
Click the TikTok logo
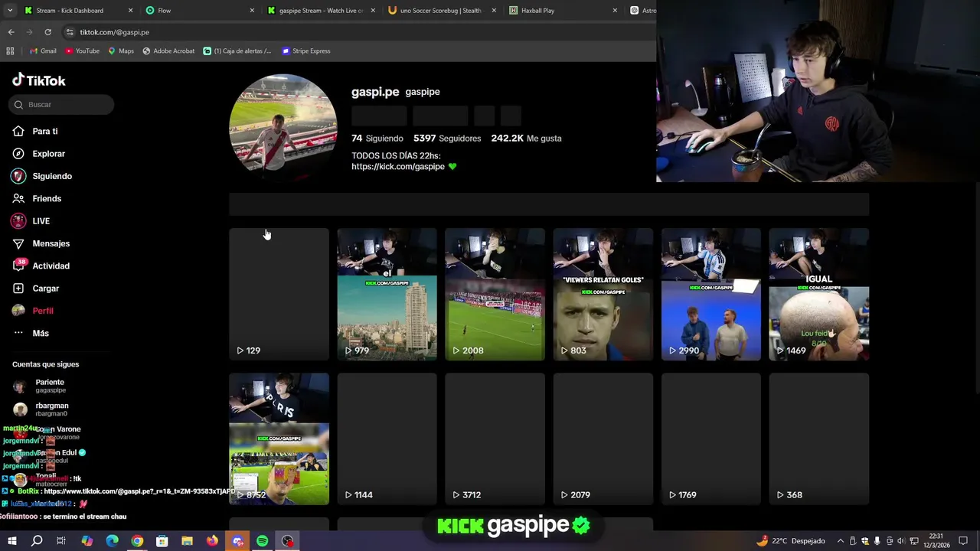[39, 80]
